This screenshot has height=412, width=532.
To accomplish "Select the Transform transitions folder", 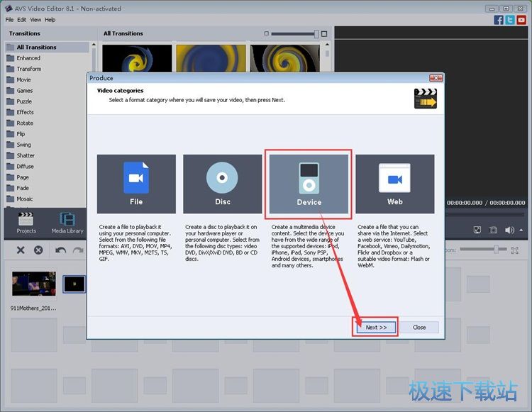I will coord(29,69).
